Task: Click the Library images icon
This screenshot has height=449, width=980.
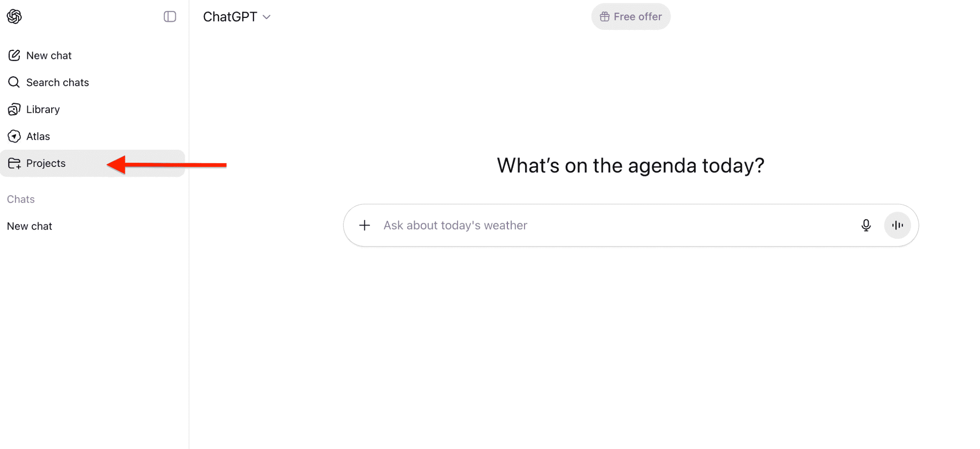Action: point(14,109)
